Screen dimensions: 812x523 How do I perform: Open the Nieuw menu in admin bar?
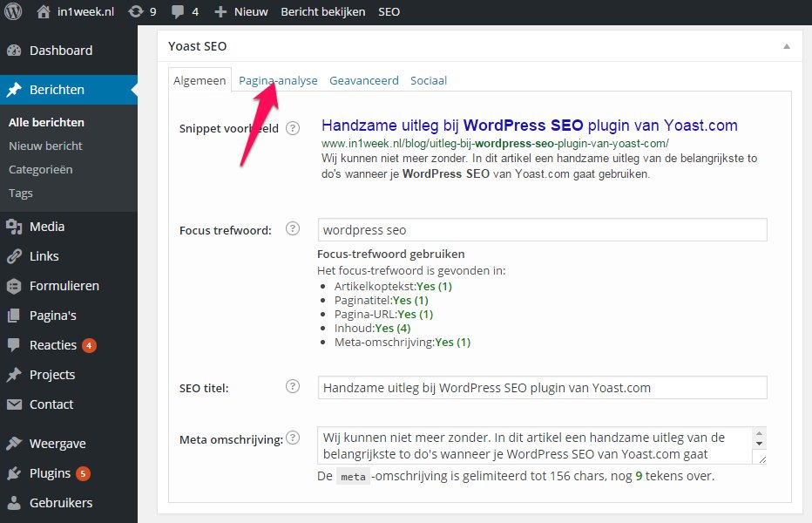tap(251, 11)
